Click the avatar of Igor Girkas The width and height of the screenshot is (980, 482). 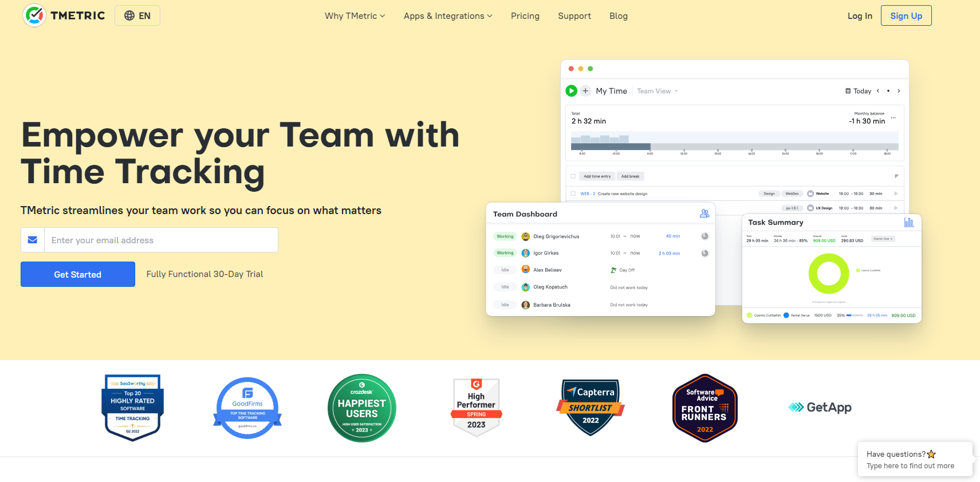(526, 253)
